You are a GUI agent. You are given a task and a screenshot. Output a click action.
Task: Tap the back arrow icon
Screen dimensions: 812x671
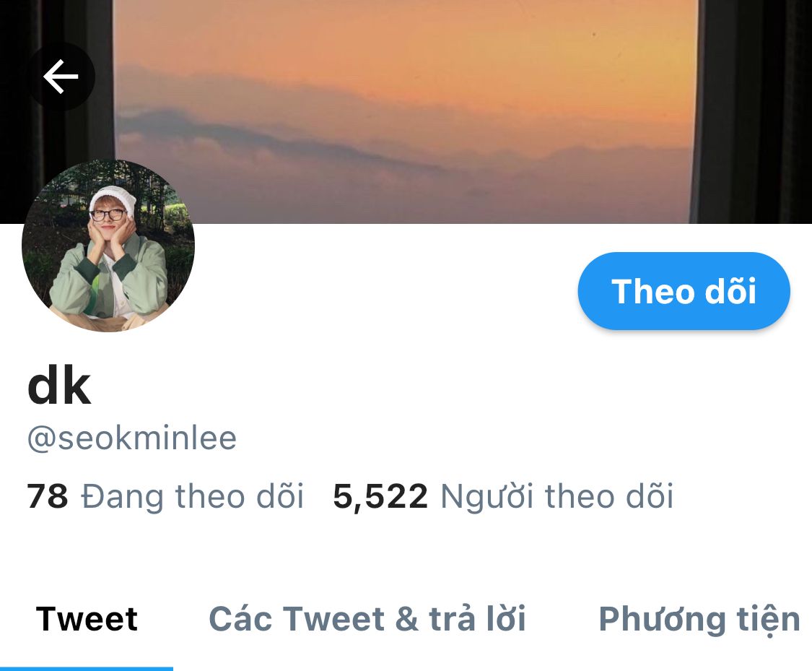(61, 76)
